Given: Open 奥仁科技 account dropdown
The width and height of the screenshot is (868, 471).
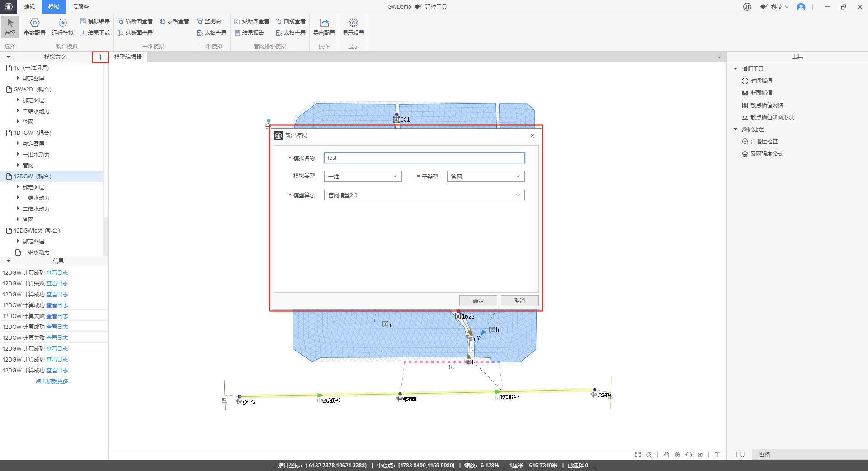Looking at the screenshot, I should [x=774, y=7].
